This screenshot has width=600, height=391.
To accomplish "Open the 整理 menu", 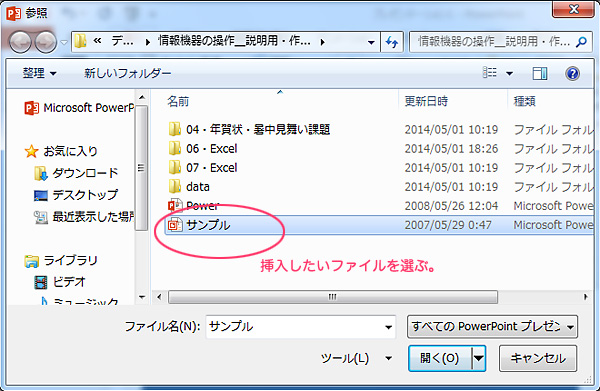I will [39, 73].
